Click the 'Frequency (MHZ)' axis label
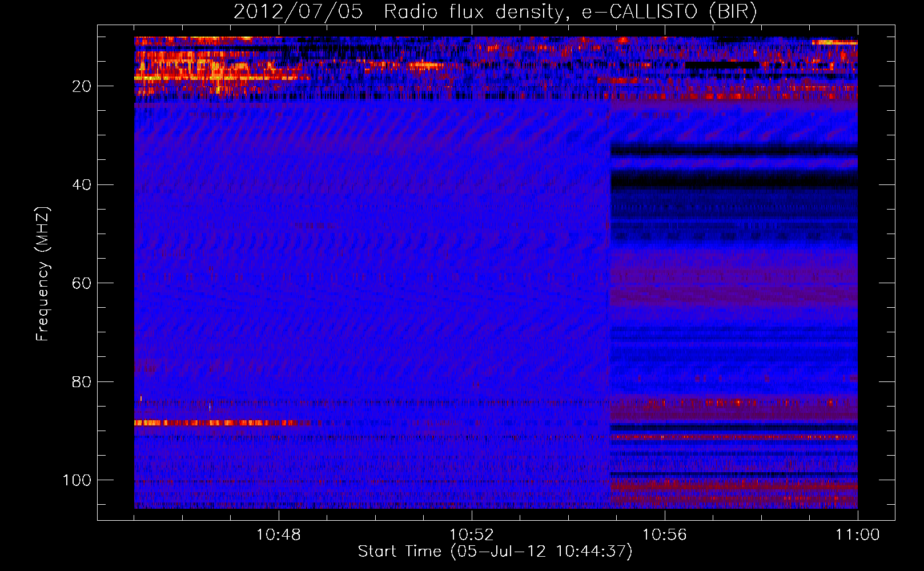Image resolution: width=924 pixels, height=571 pixels. pos(43,274)
